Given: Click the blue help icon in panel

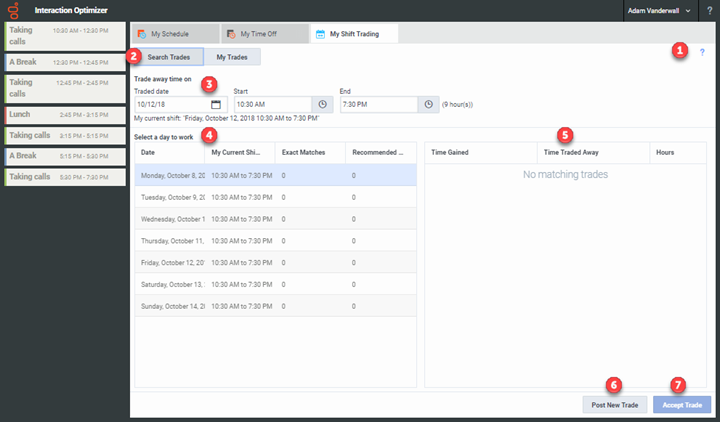Looking at the screenshot, I should coord(701,52).
